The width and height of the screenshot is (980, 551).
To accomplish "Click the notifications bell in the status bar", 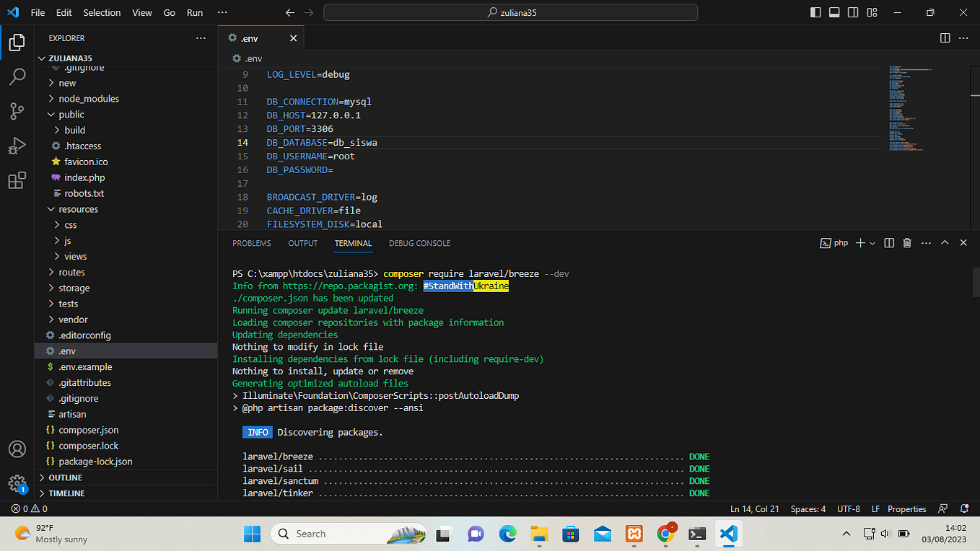I will [x=965, y=508].
